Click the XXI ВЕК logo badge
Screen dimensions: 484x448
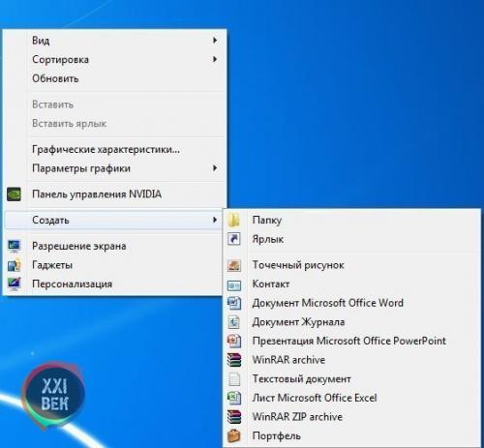(x=53, y=395)
